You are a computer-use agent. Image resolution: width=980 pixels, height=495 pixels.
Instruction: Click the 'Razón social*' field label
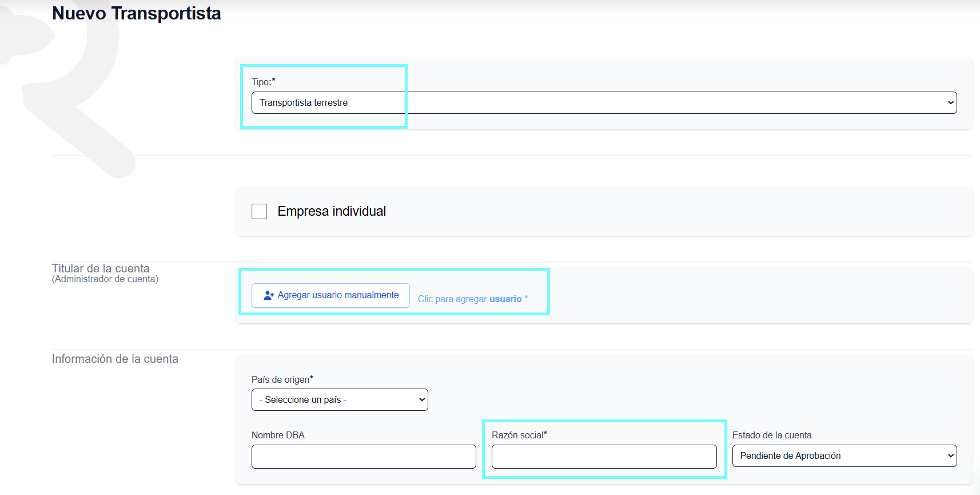click(x=519, y=435)
